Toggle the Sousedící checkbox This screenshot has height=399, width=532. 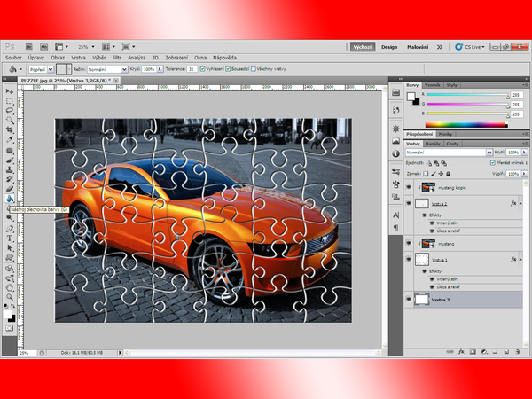(x=229, y=68)
